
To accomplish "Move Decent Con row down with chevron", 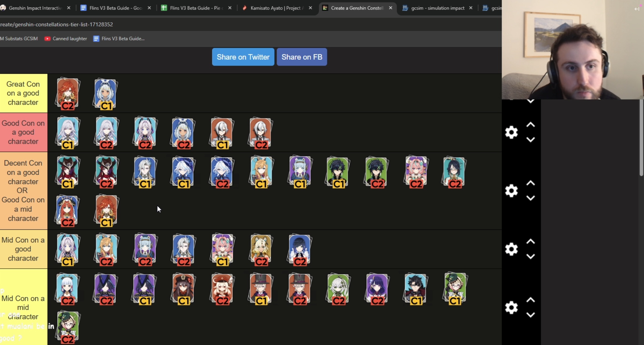I will click(x=530, y=198).
